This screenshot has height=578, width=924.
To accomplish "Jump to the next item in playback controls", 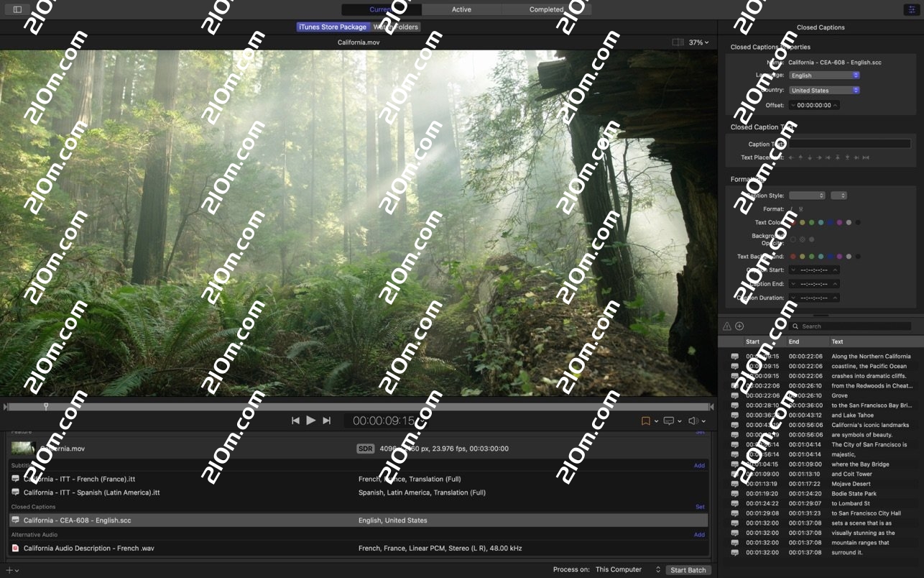I will coord(327,421).
